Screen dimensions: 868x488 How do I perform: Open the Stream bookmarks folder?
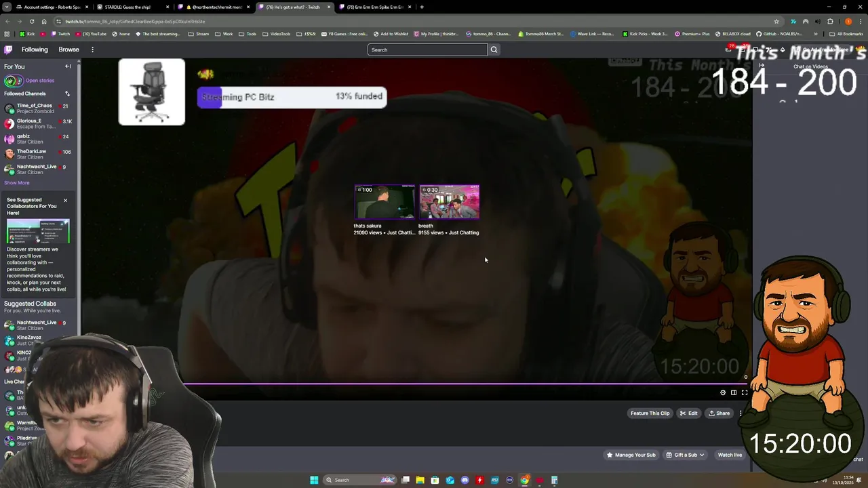[198, 34]
